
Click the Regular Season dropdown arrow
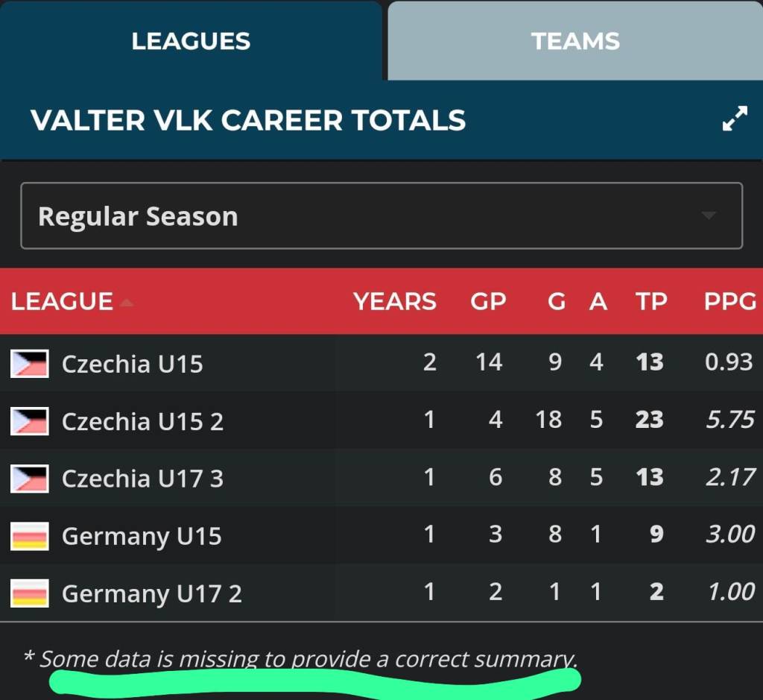point(709,216)
